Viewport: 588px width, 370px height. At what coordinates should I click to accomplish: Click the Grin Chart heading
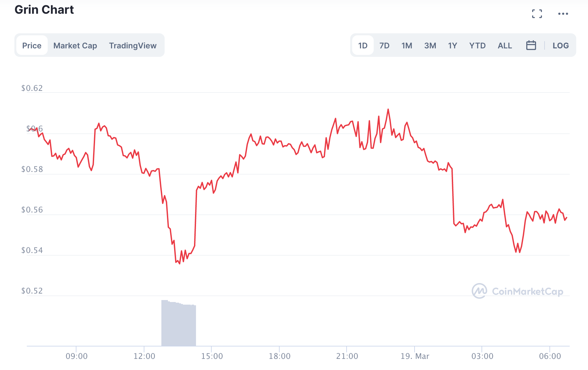tap(44, 10)
